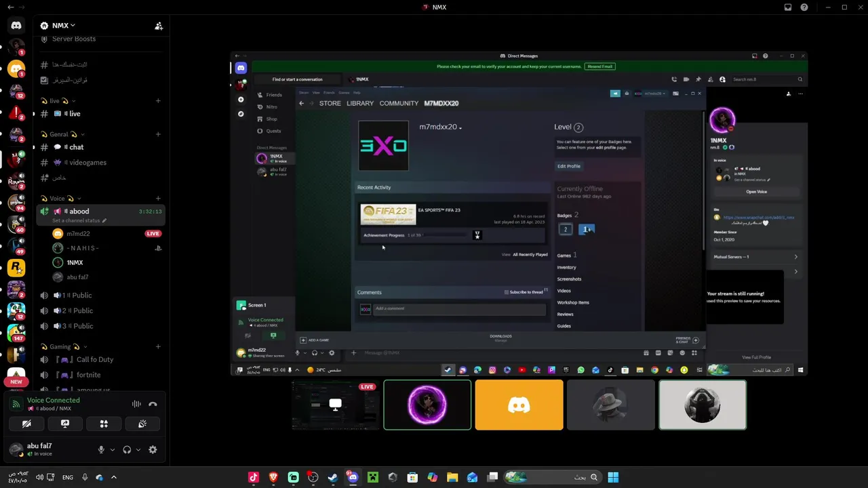Viewport: 868px width, 488px height.
Task: Show hidden system tray icons chevron
Action: pyautogui.click(x=114, y=477)
